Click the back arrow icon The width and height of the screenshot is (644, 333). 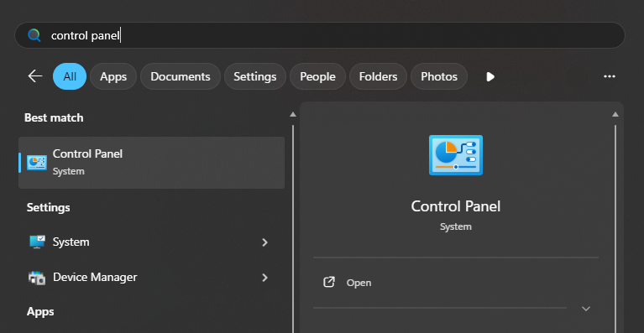click(x=35, y=76)
